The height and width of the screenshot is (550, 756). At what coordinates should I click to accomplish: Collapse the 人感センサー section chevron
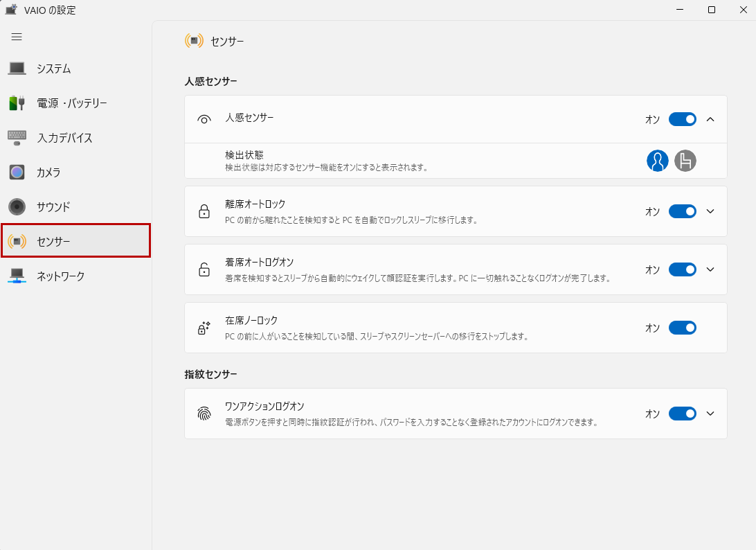[710, 119]
